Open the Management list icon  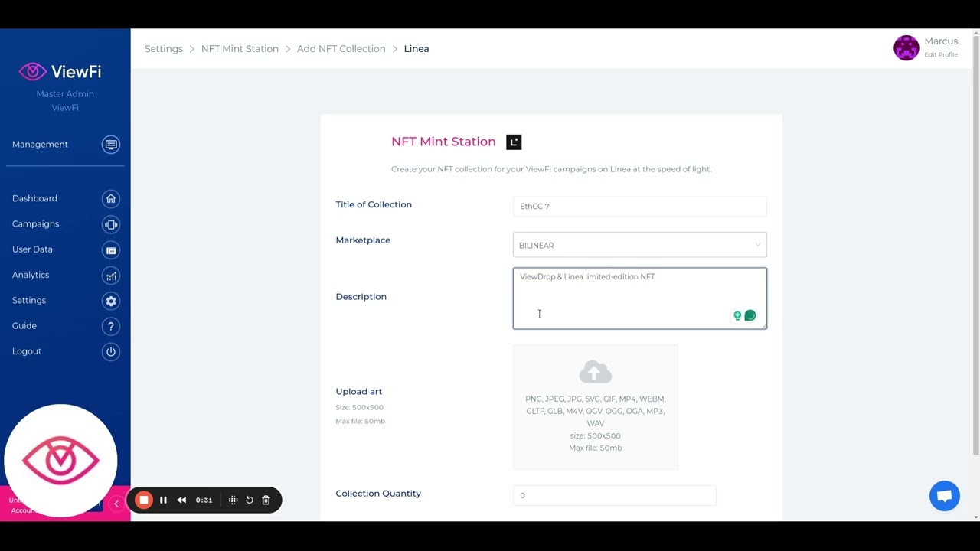pyautogui.click(x=111, y=145)
